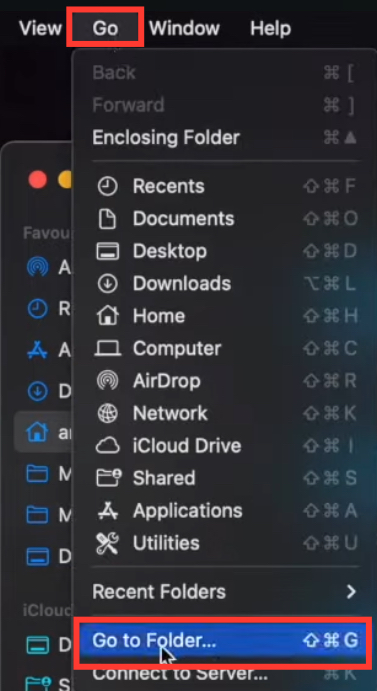The image size is (377, 691).
Task: Open the Go menu in menu bar
Action: click(105, 28)
